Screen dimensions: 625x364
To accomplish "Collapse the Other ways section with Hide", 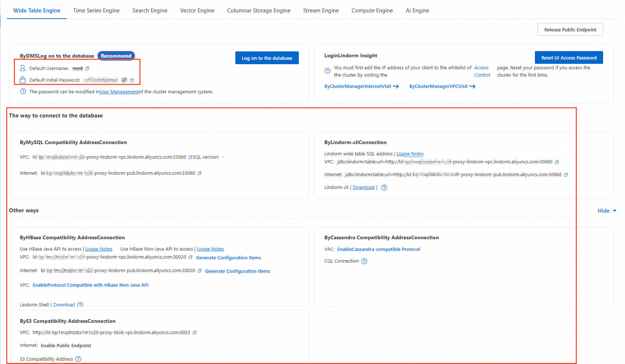I will 607,211.
